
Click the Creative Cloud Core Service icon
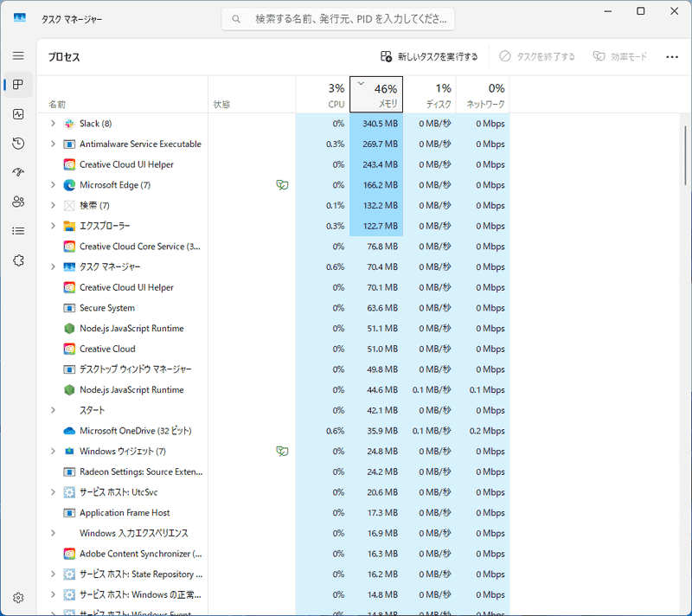tap(69, 247)
